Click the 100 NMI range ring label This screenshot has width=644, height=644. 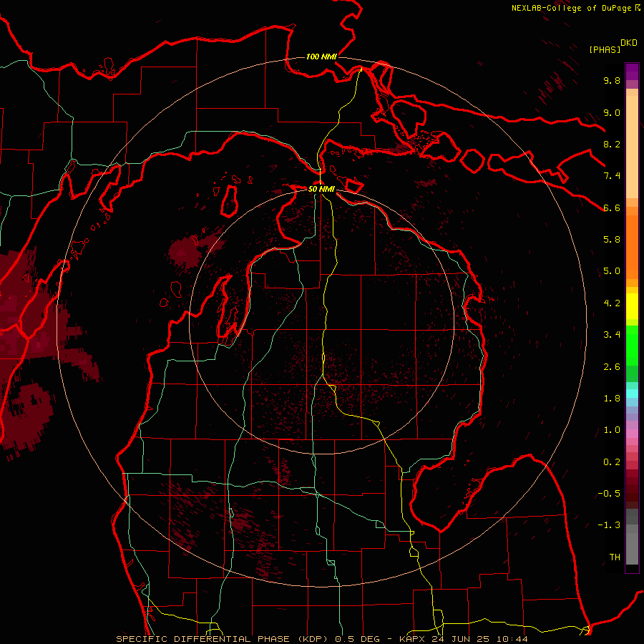pyautogui.click(x=321, y=57)
